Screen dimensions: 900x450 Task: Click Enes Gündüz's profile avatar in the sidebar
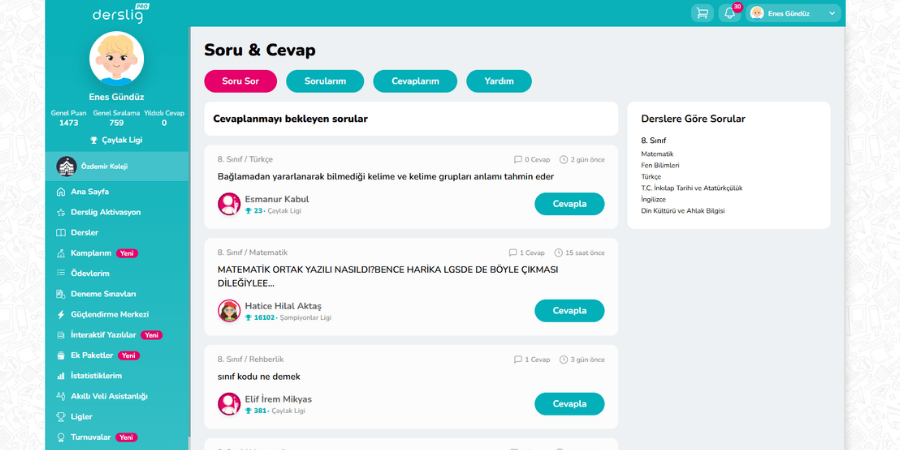[x=117, y=58]
